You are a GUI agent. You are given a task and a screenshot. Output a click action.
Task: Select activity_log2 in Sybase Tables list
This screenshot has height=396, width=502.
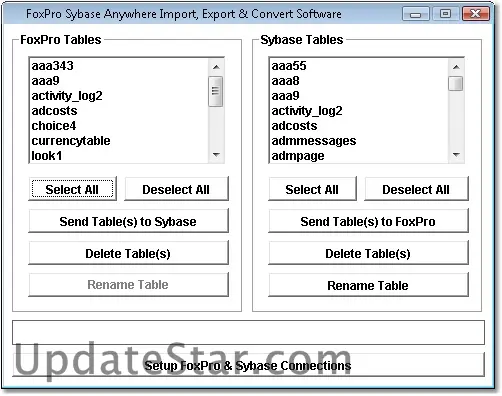pyautogui.click(x=359, y=111)
